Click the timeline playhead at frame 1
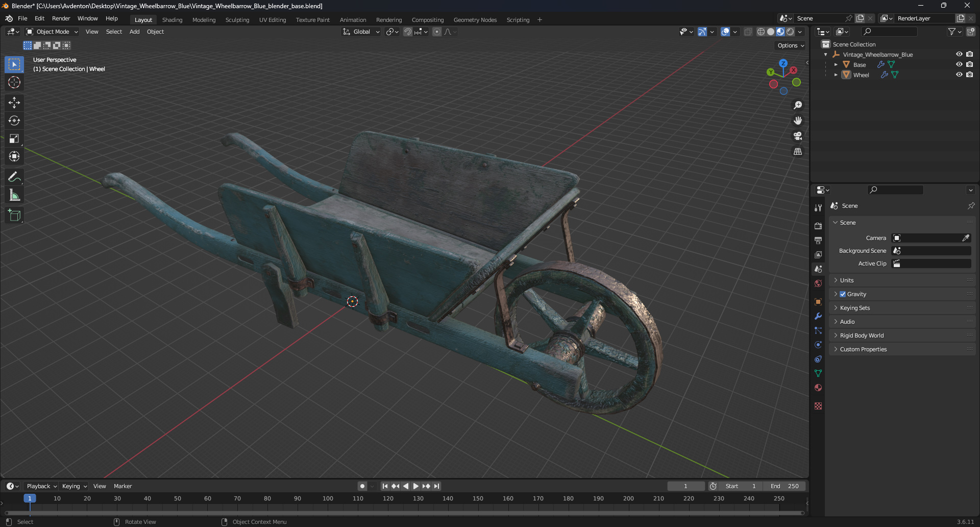Image resolution: width=980 pixels, height=527 pixels. (x=30, y=498)
